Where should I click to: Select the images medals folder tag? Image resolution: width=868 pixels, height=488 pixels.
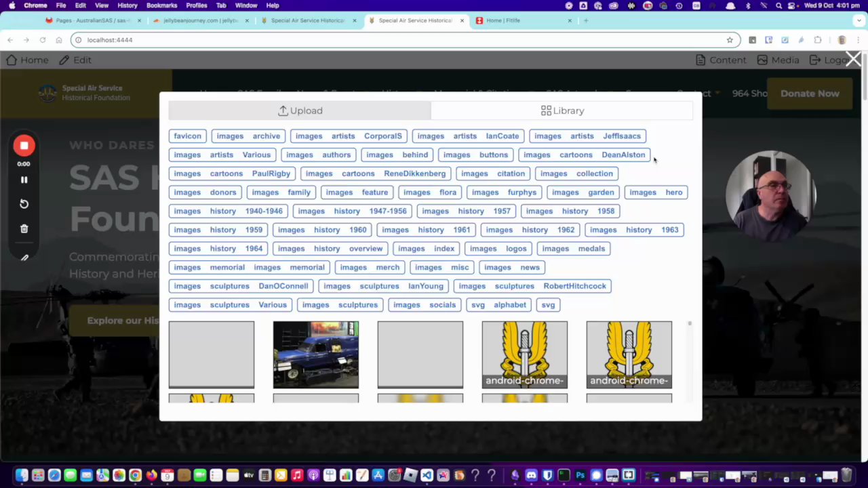tap(573, 249)
